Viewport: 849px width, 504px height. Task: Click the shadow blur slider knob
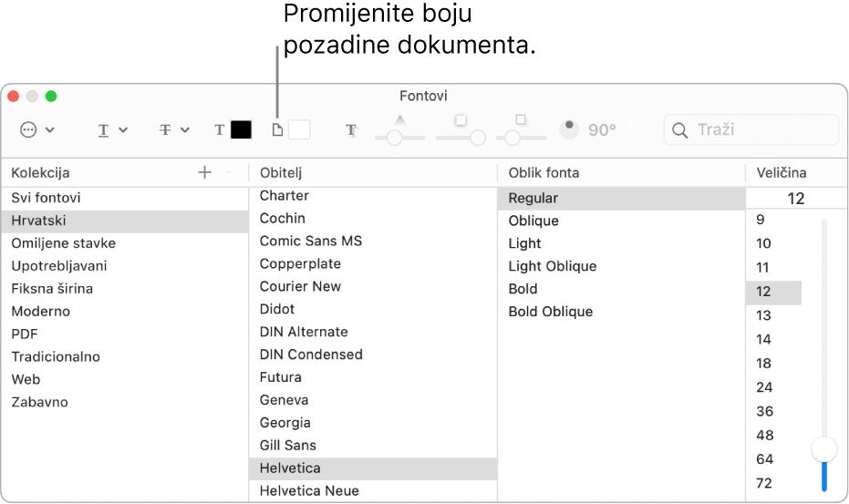(476, 138)
